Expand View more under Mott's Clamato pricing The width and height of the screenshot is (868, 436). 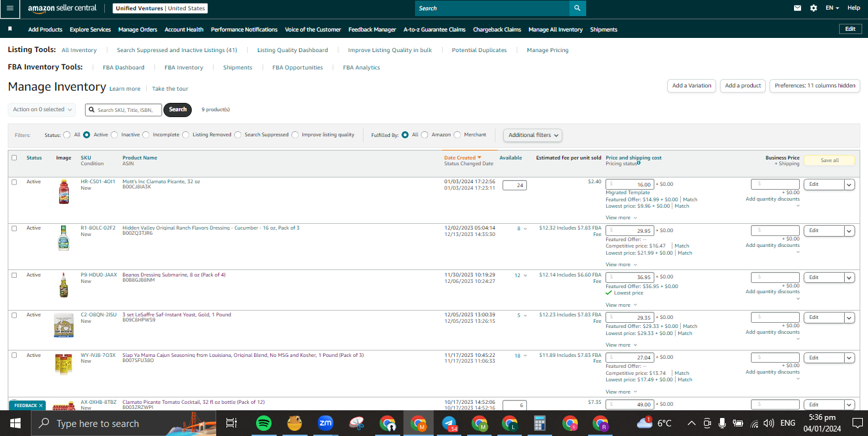[621, 218]
